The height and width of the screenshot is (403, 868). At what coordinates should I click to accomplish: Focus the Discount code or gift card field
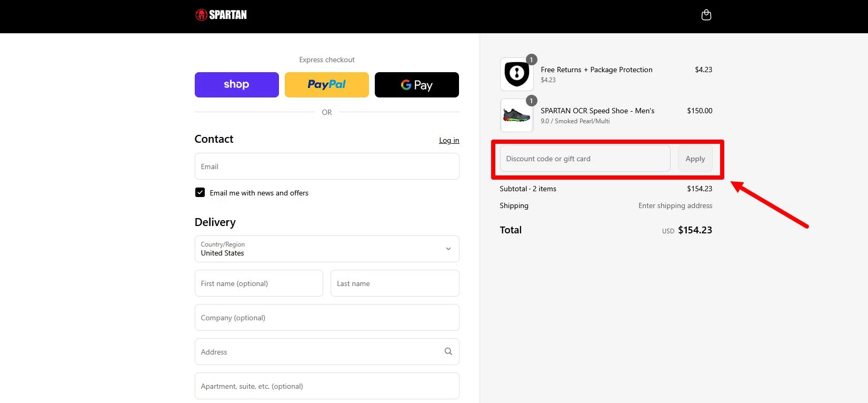pos(584,159)
